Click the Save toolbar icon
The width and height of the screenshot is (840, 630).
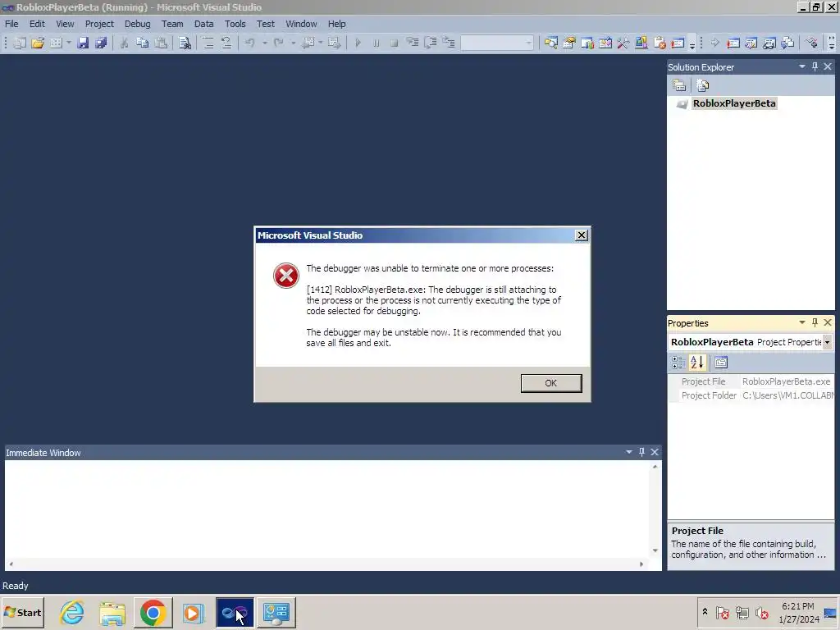[x=83, y=43]
